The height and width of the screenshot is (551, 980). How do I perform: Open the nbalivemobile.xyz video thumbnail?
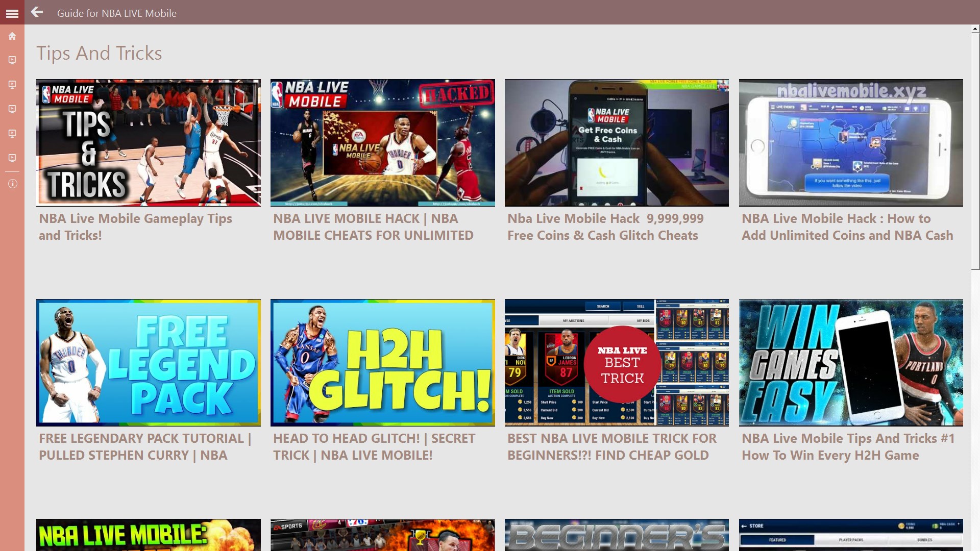click(x=851, y=143)
